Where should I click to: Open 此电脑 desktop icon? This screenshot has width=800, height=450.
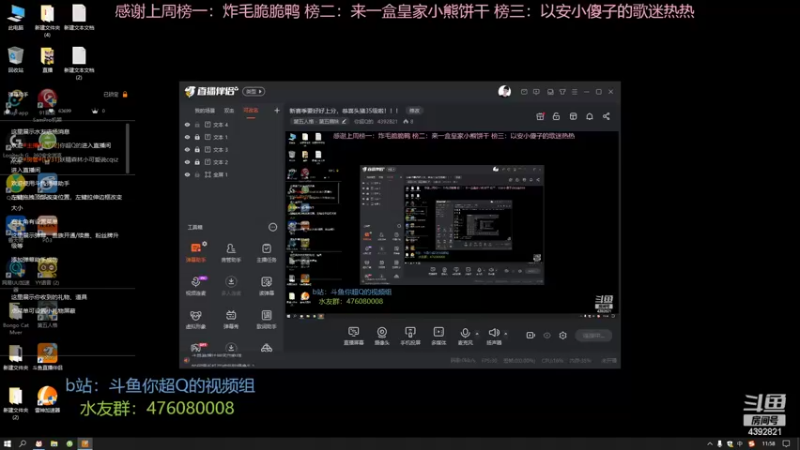pos(16,17)
